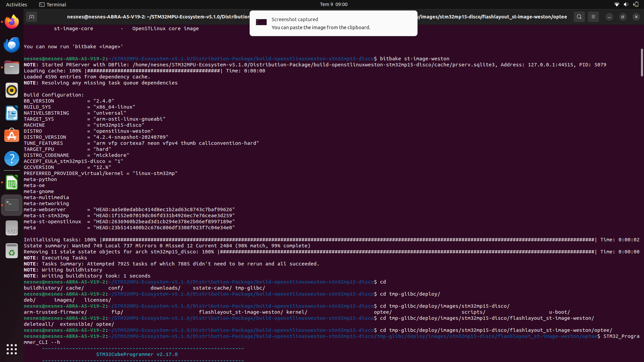Click the 'Loading cache: 100%' progress line
Screen dimensions: 644x362
144,71
